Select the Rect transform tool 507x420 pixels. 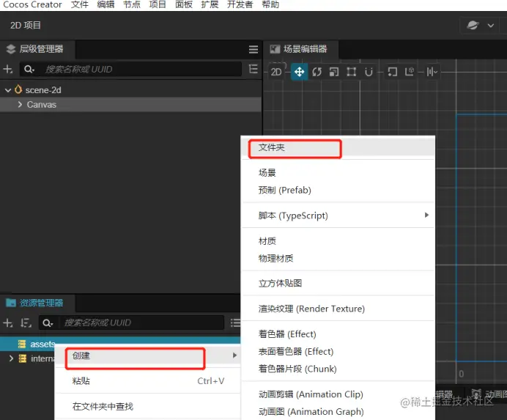pos(351,72)
